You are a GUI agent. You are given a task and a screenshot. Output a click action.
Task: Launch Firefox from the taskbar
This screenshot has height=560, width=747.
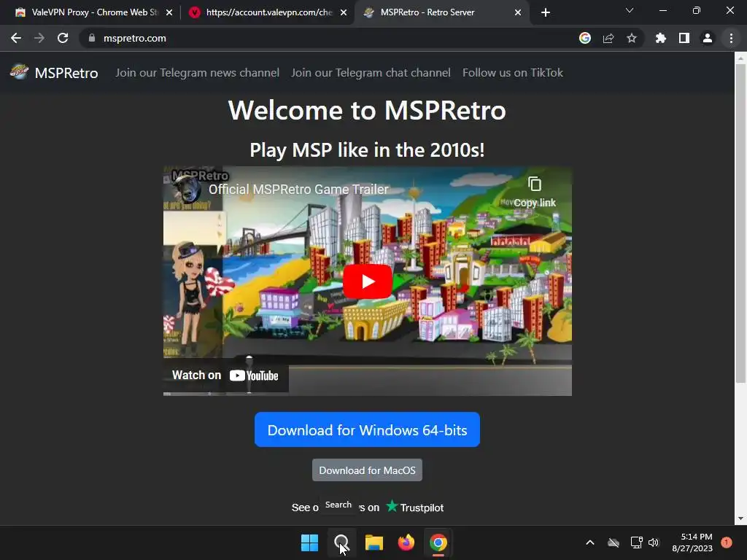coord(406,542)
